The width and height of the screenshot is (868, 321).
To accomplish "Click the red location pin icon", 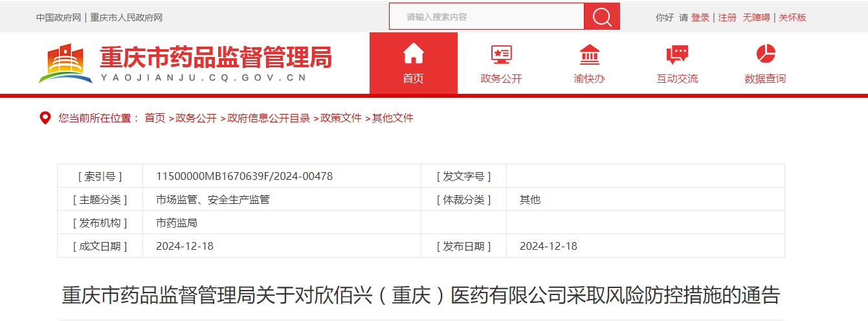I will pyautogui.click(x=45, y=118).
